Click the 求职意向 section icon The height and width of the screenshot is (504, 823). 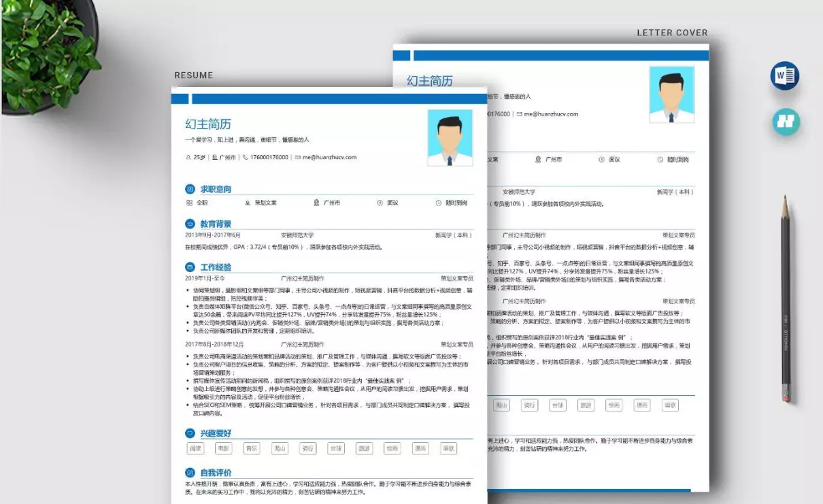190,189
